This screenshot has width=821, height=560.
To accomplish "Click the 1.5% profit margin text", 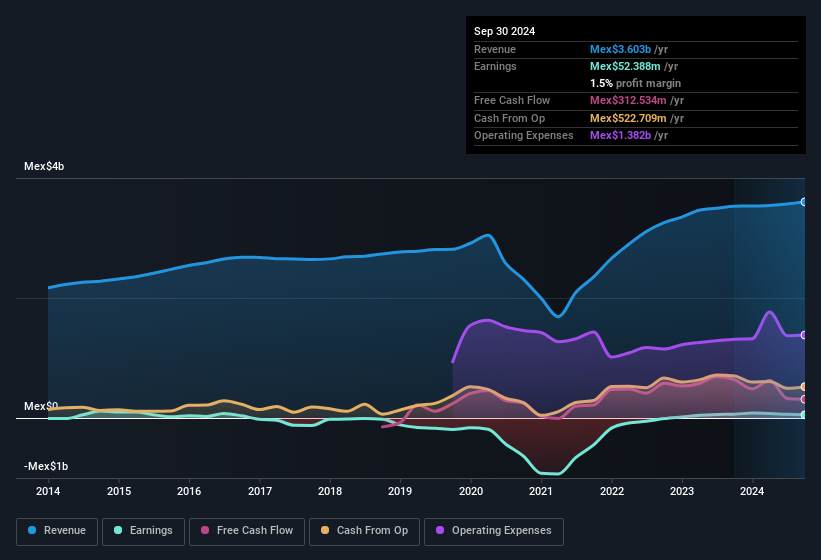I will 636,83.
